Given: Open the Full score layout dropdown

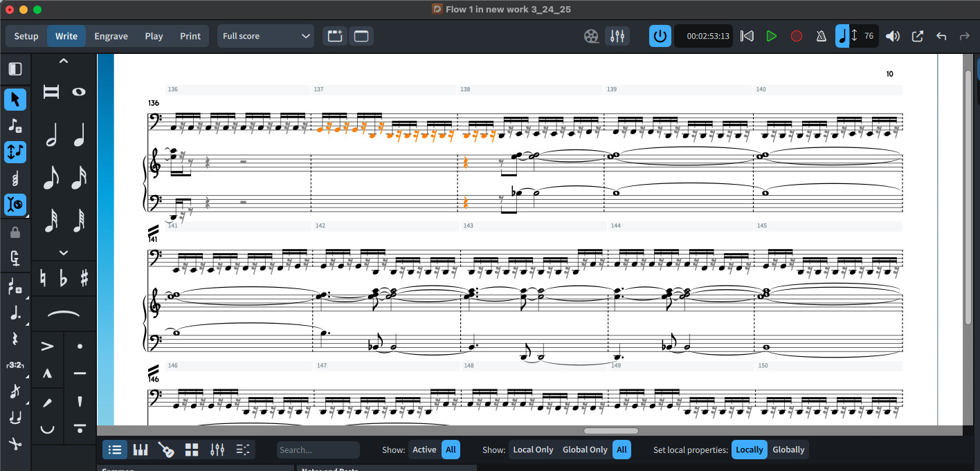Looking at the screenshot, I should [x=266, y=36].
